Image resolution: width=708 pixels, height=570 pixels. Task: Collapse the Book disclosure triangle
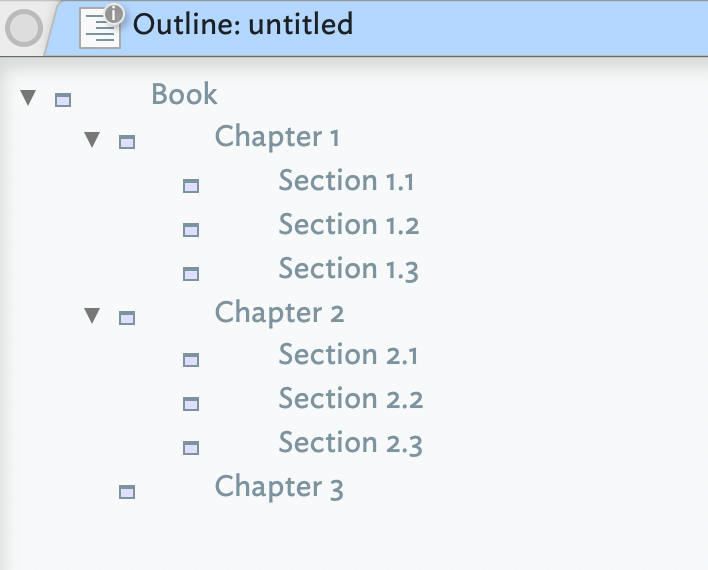(x=28, y=97)
